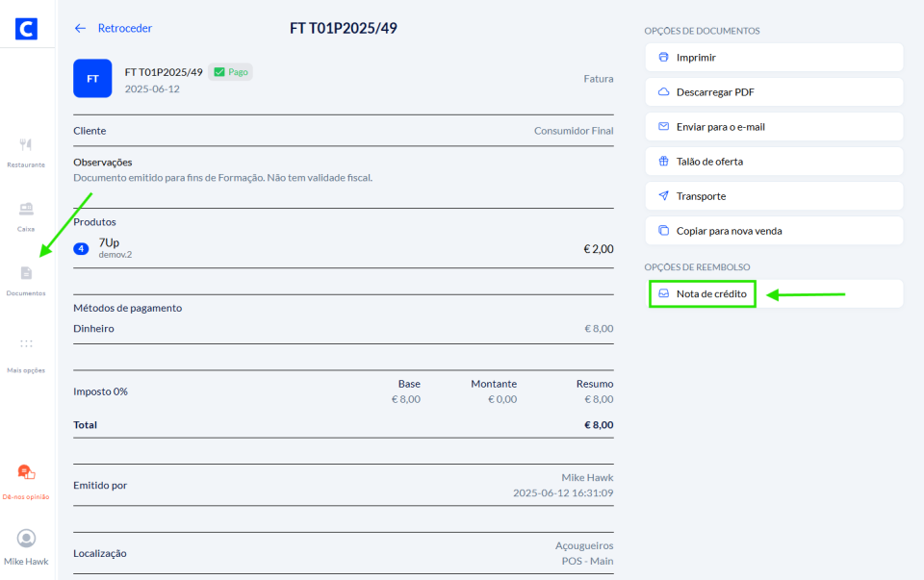924x580 pixels.
Task: Click the Imprimir button
Action: [x=774, y=58]
